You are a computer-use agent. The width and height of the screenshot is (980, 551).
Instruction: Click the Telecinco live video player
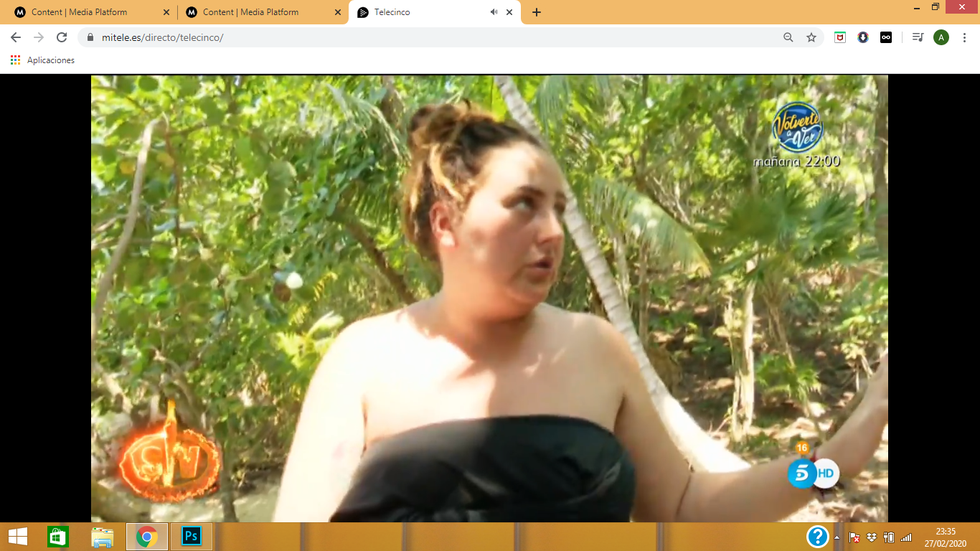pyautogui.click(x=489, y=298)
